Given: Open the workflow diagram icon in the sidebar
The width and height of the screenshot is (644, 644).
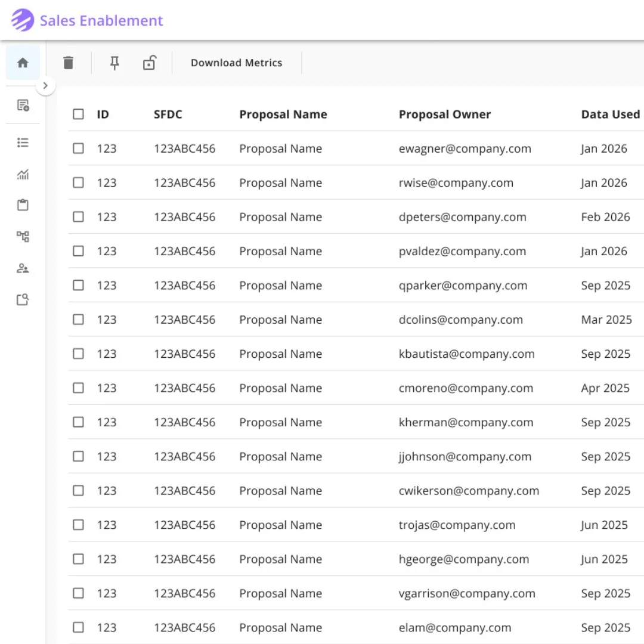Looking at the screenshot, I should tap(23, 236).
